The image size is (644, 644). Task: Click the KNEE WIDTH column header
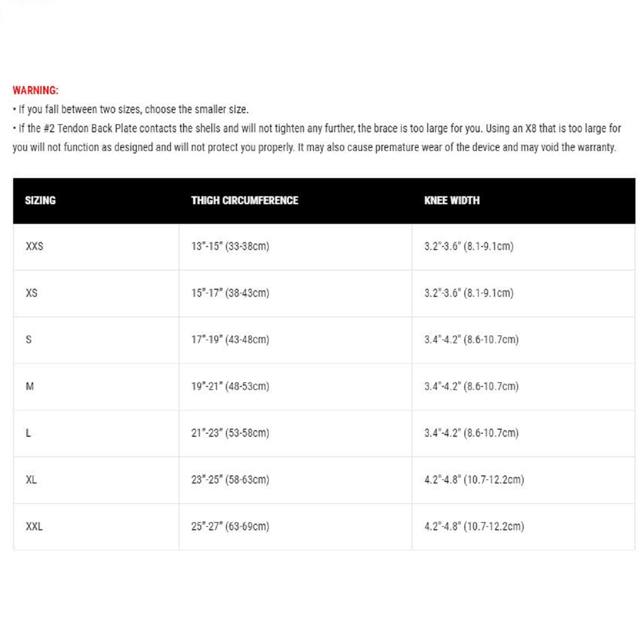pos(452,200)
